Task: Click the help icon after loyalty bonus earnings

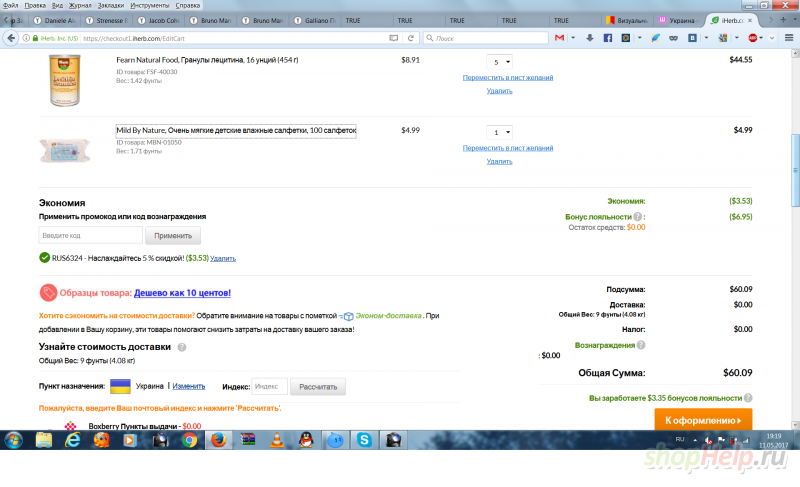Action: pos(748,398)
